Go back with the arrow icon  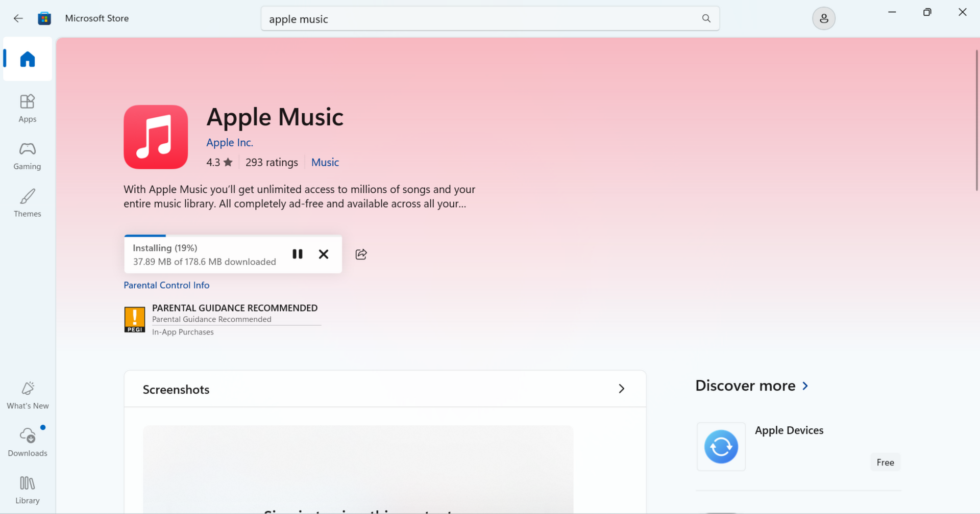tap(18, 18)
